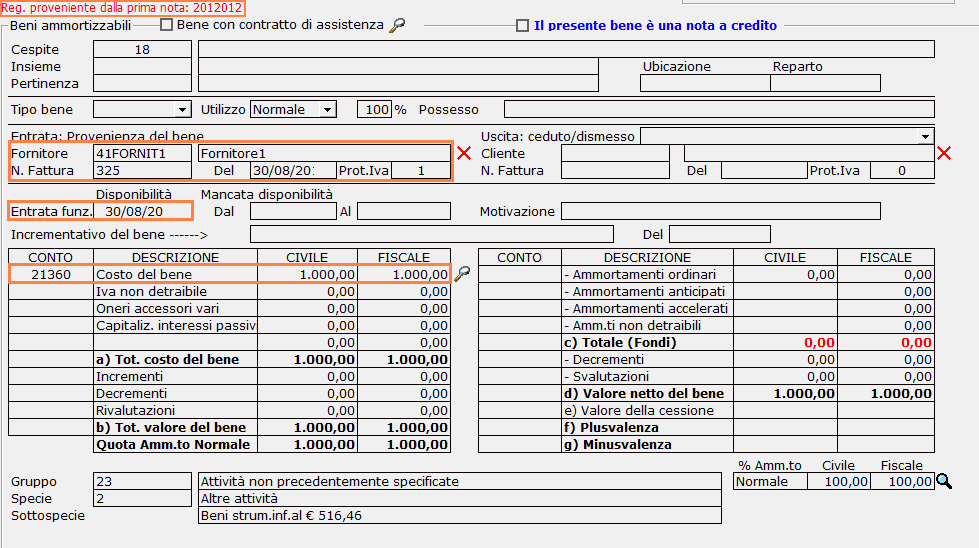The image size is (979, 548).
Task: Click Iva non detraibile civile value
Action: 307,291
